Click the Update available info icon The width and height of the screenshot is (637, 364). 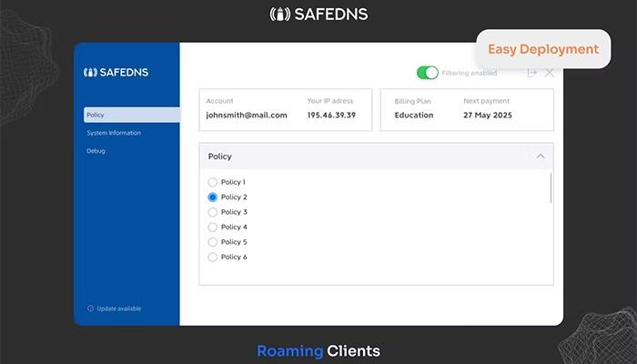pos(91,308)
